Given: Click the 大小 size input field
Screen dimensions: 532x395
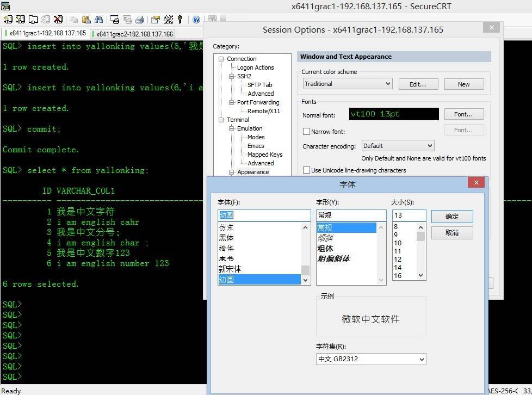Looking at the screenshot, I should [408, 215].
